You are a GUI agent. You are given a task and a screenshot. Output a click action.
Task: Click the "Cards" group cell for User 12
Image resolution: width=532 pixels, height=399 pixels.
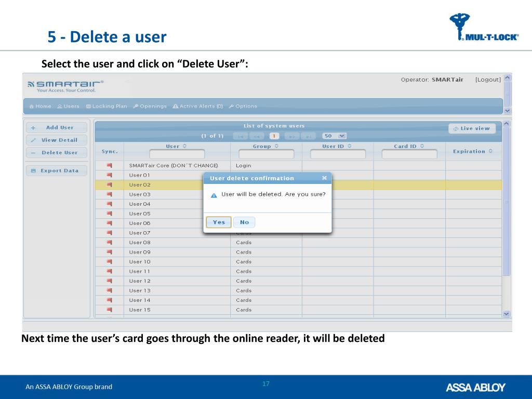(x=244, y=281)
